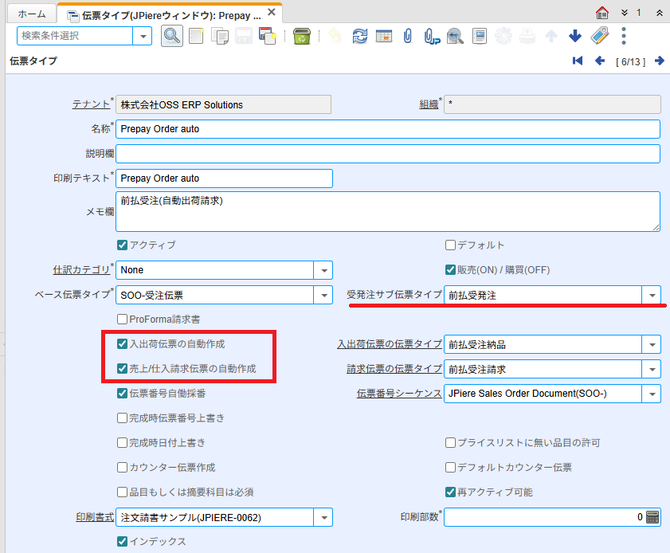Open 請求伝票の伝票タイプ dropdown
The height and width of the screenshot is (553, 670).
tap(652, 369)
